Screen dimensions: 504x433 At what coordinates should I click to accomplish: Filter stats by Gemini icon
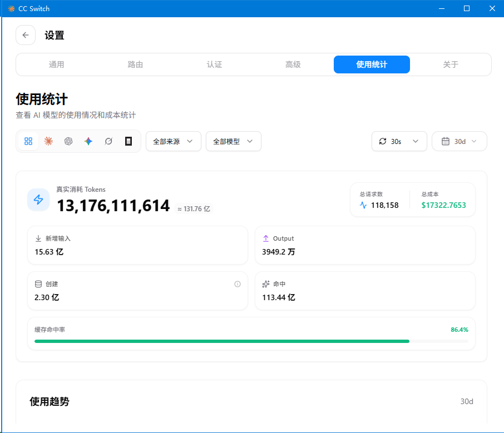pos(88,141)
